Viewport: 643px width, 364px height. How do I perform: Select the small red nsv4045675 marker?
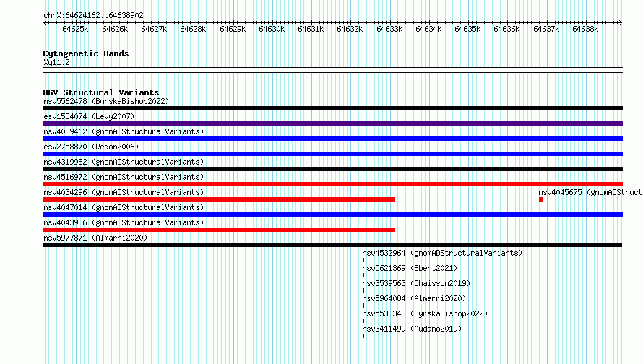point(541,199)
